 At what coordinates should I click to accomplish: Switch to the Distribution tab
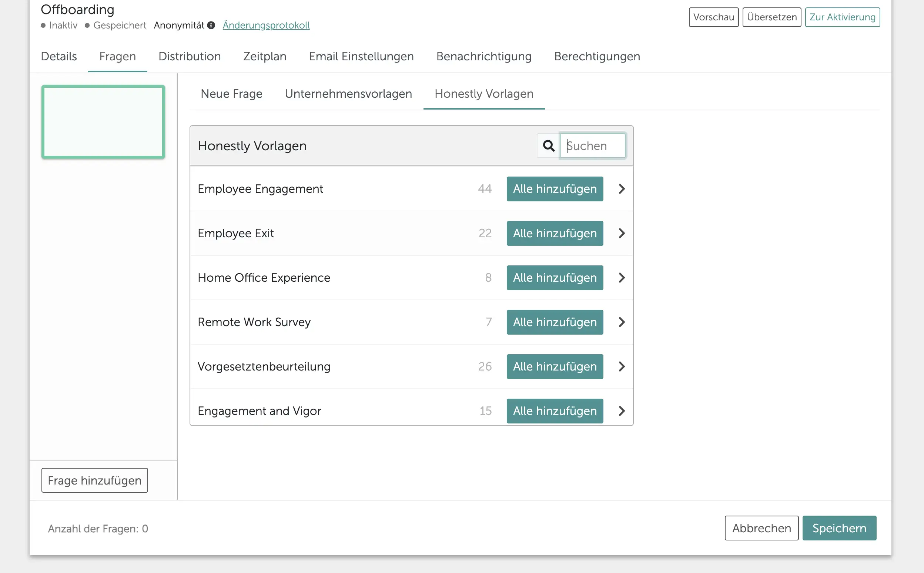coord(190,57)
